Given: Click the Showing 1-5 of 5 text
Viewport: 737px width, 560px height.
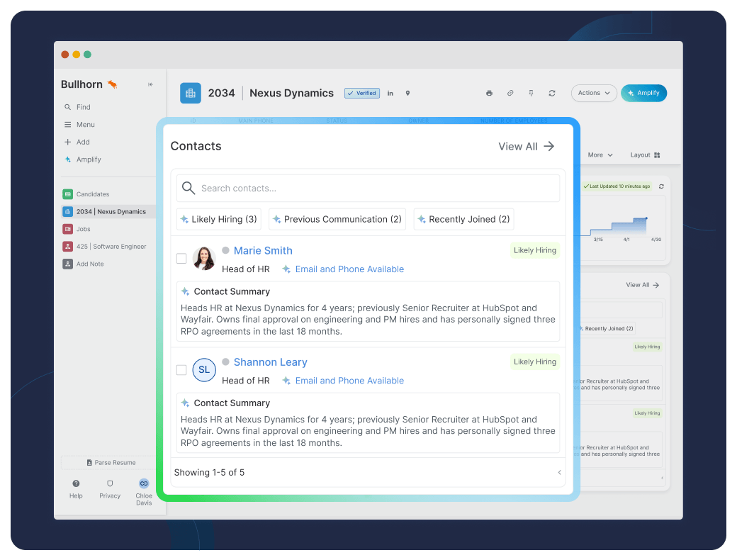Looking at the screenshot, I should [209, 473].
